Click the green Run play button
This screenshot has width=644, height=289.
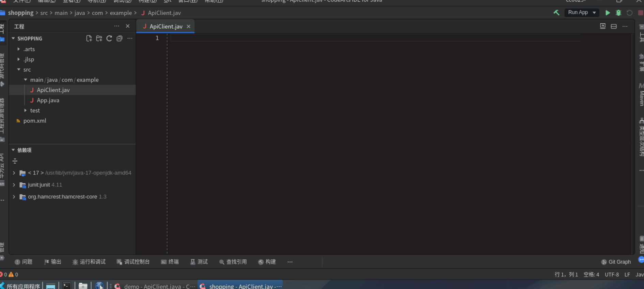608,13
